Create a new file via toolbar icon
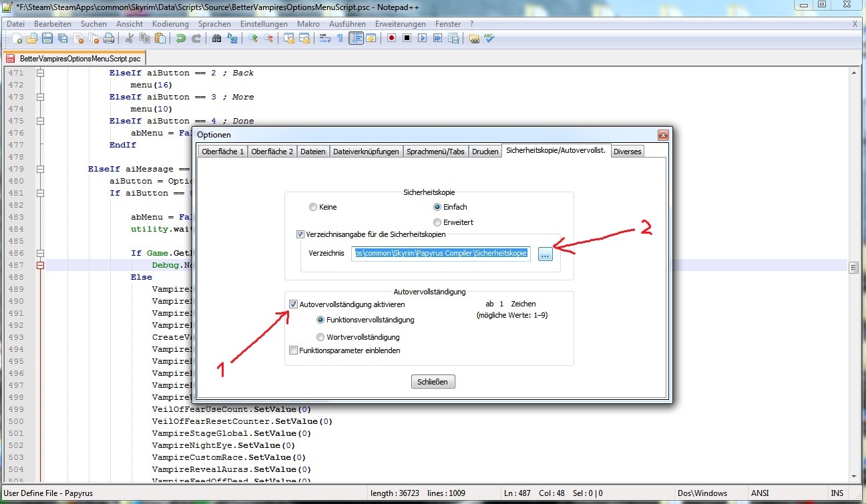866x504 pixels. (x=17, y=38)
